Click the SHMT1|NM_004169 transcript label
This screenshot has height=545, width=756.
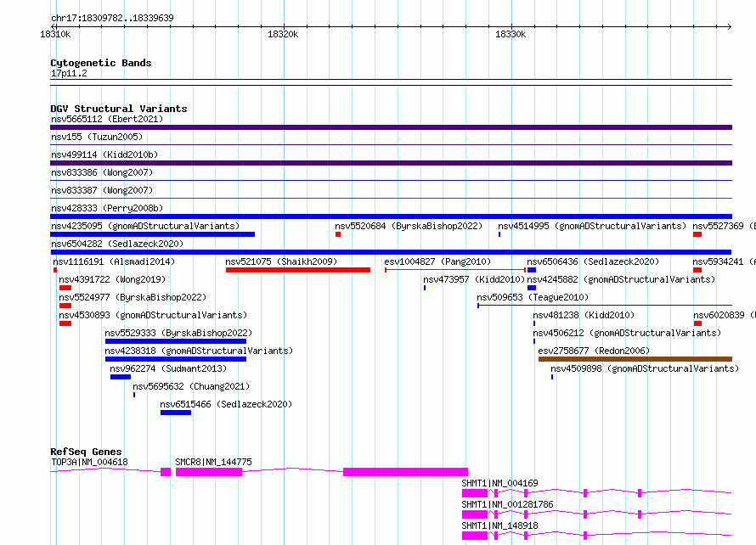500,483
